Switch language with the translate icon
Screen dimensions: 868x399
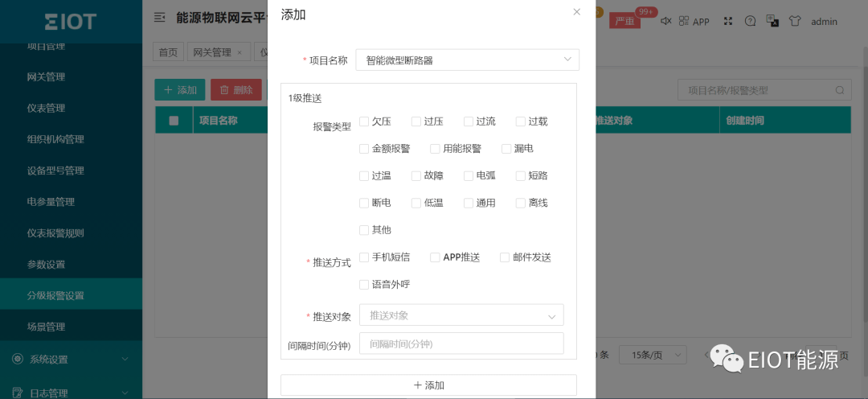click(772, 22)
